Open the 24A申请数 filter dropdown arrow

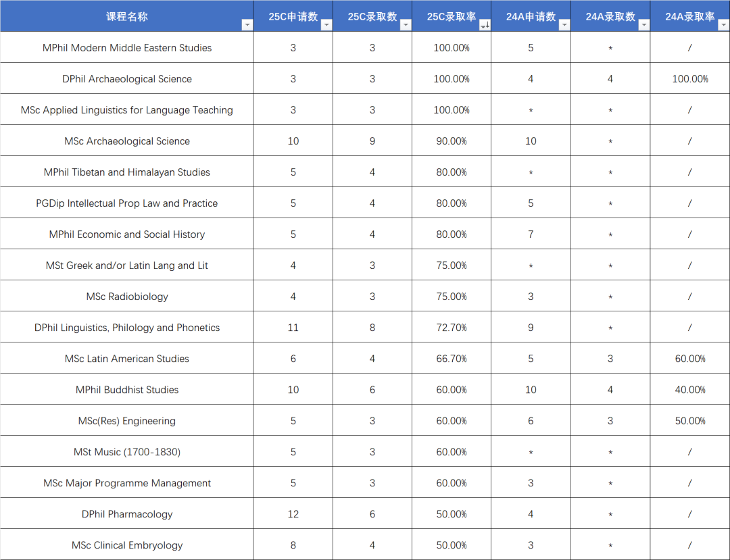pyautogui.click(x=564, y=25)
